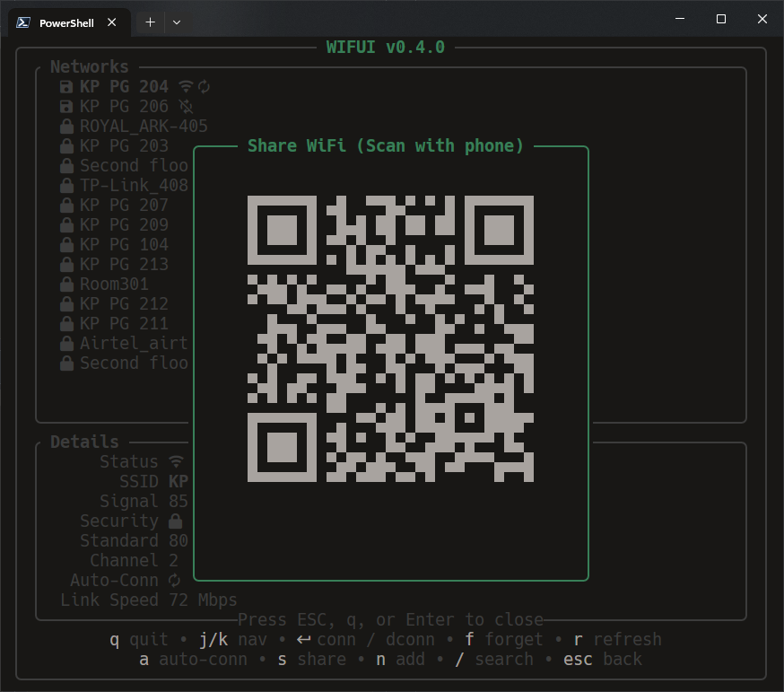
Task: Click the Security lock icon in Details
Action: click(x=176, y=521)
